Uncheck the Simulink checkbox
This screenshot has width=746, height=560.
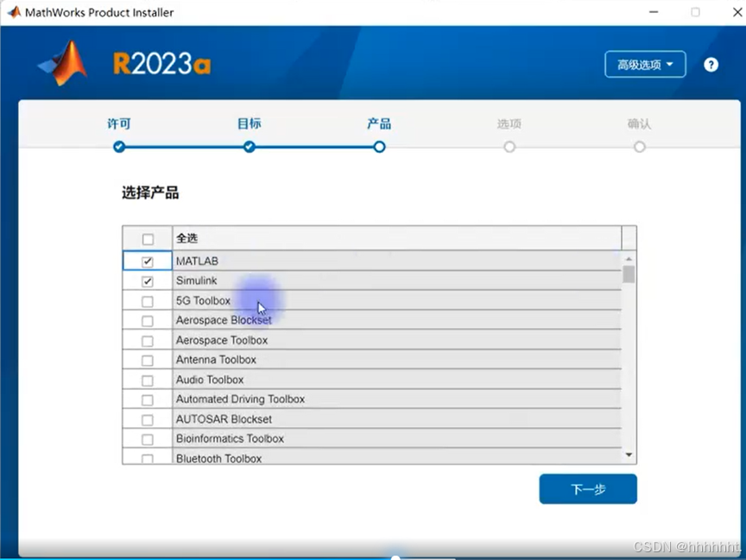coord(148,281)
